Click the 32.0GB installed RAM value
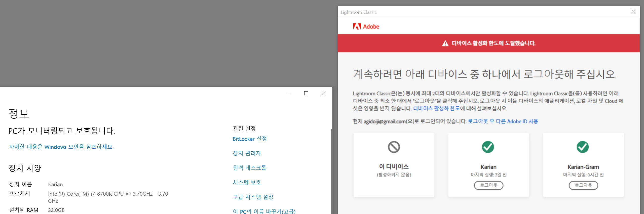The image size is (644, 214). click(x=56, y=210)
